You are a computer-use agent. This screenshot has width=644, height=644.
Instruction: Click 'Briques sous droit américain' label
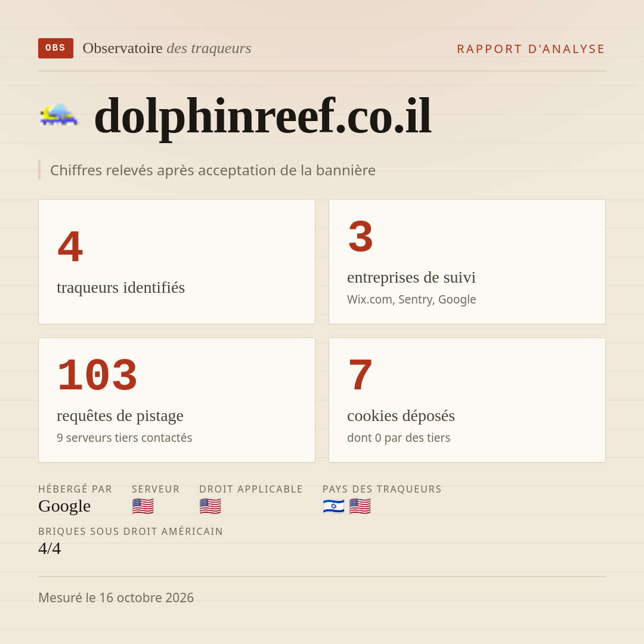point(131,531)
